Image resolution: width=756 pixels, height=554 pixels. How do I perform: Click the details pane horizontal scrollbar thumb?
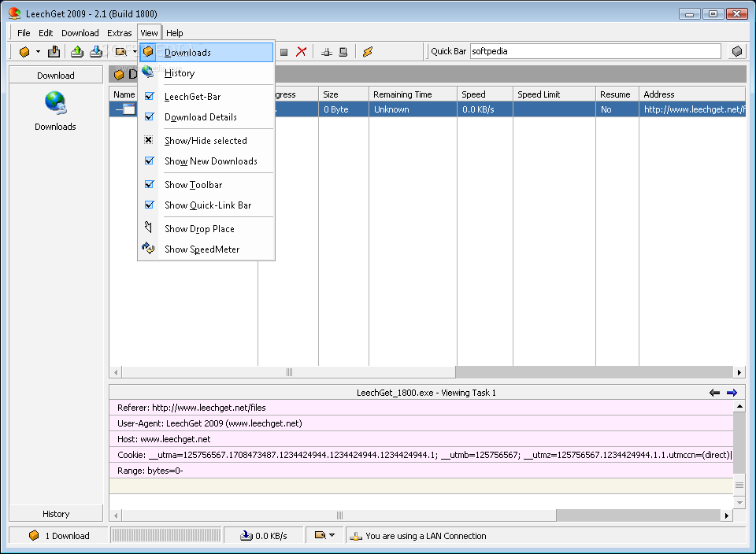(x=339, y=515)
